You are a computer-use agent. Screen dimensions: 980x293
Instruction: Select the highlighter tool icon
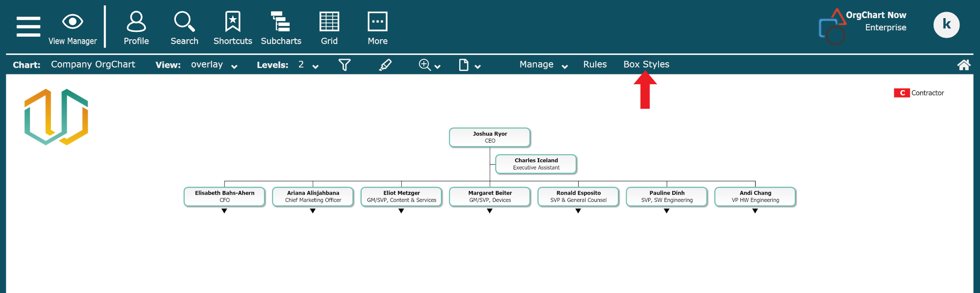pos(385,65)
